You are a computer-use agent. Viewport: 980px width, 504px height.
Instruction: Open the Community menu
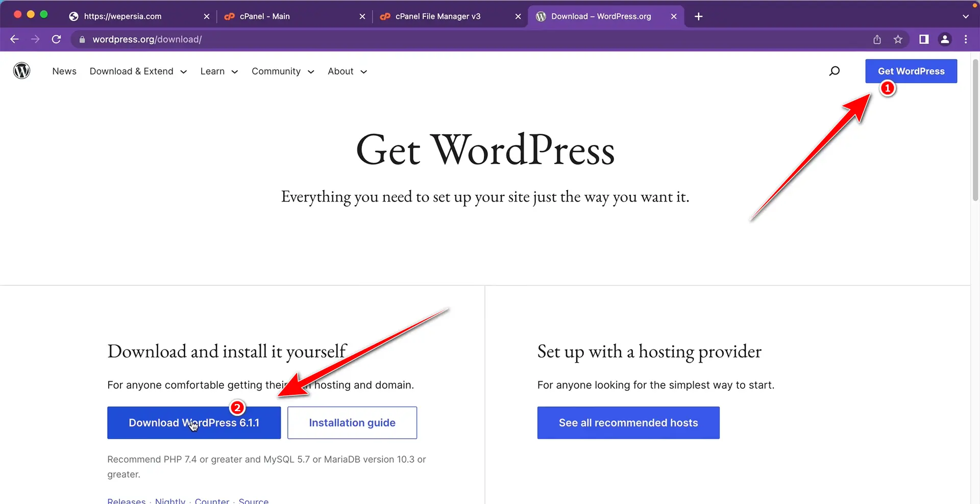(x=276, y=71)
